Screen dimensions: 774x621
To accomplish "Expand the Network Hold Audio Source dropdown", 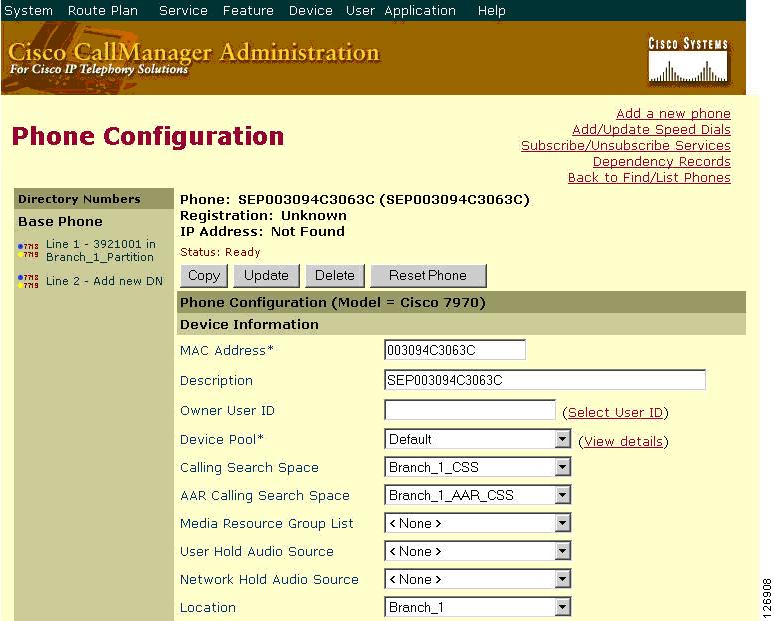I will pos(562,580).
